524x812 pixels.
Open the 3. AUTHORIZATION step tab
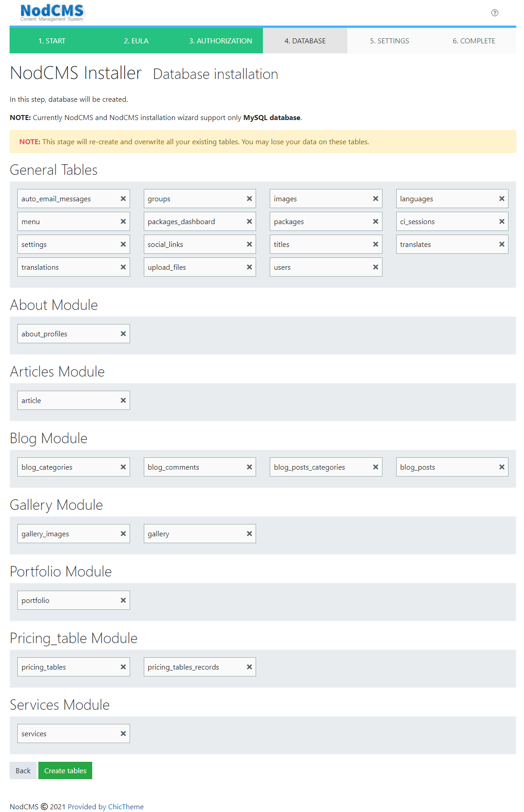click(x=220, y=41)
